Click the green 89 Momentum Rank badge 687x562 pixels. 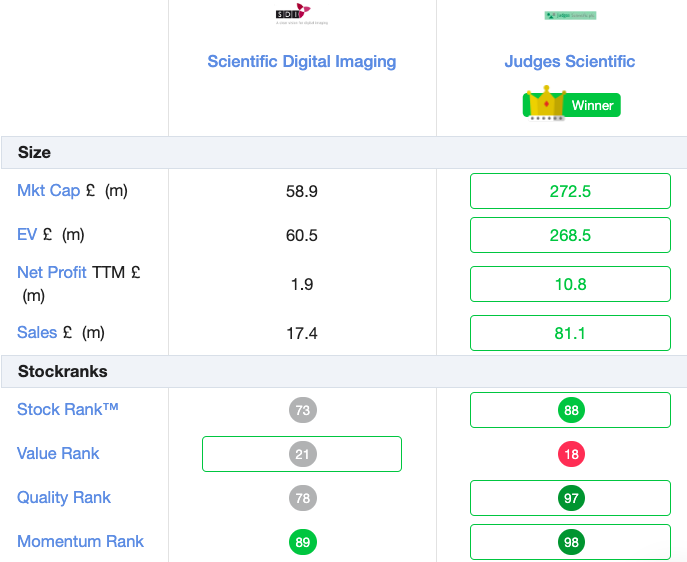click(302, 542)
